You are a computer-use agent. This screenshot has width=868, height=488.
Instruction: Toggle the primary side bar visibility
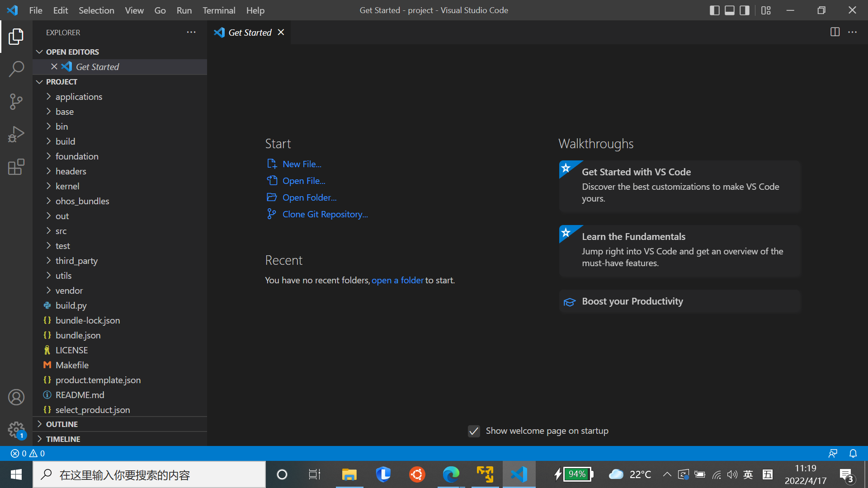click(x=714, y=10)
